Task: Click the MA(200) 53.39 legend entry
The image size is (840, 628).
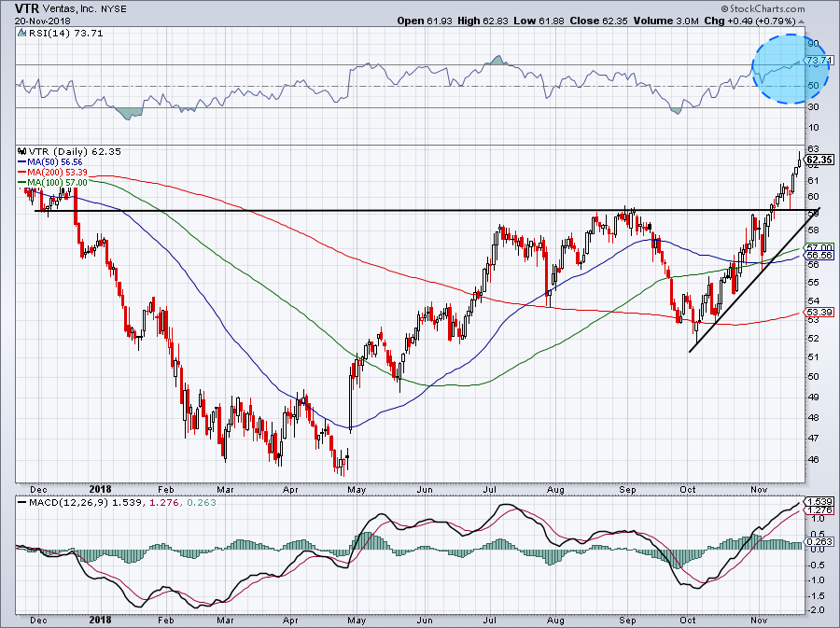Action: click(52, 173)
